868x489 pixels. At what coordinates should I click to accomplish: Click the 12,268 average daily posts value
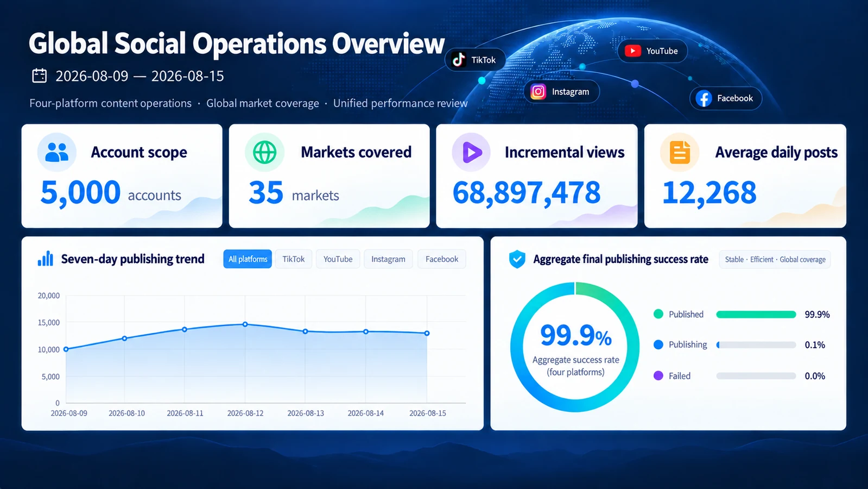709,193
